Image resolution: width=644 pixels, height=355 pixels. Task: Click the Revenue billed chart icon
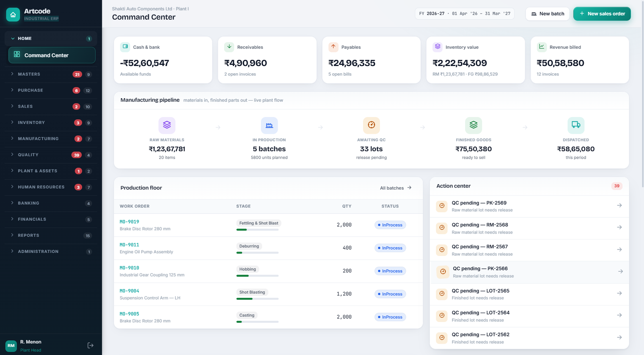[542, 47]
